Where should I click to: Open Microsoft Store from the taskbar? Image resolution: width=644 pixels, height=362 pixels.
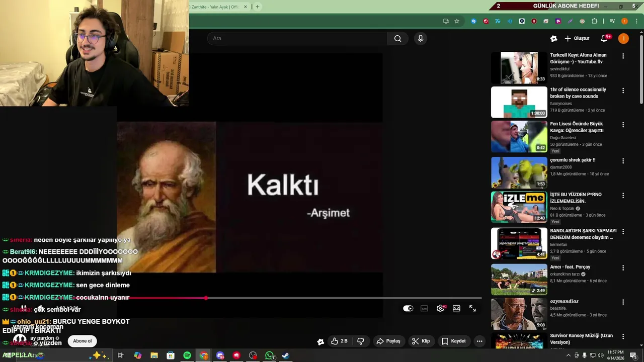(x=171, y=355)
